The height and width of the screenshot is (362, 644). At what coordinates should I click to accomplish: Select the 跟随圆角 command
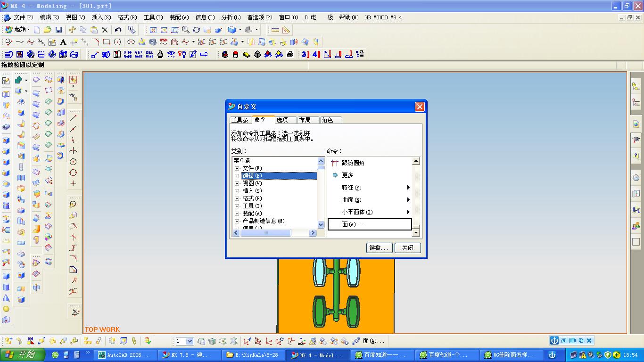(x=371, y=163)
